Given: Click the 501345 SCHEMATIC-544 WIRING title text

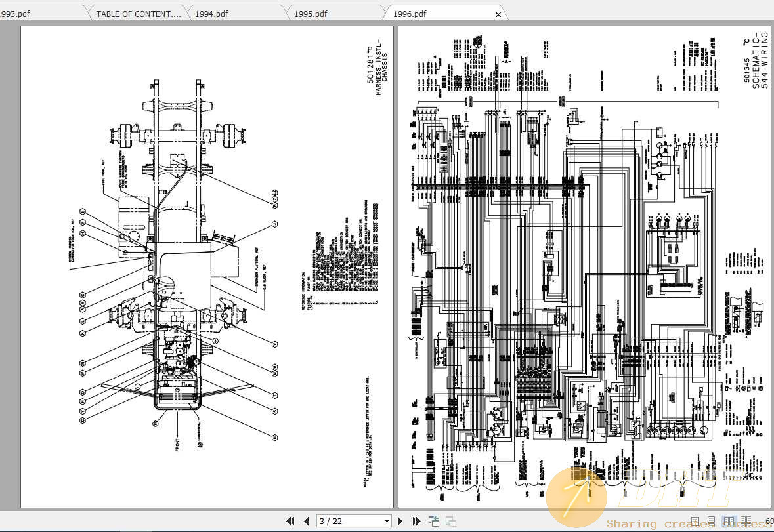Looking at the screenshot, I should point(756,62).
